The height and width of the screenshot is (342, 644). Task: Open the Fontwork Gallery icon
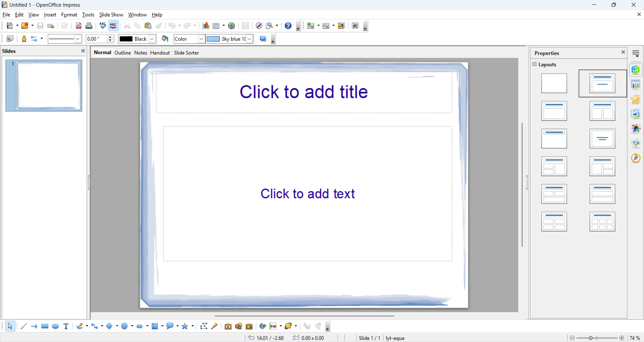click(228, 326)
